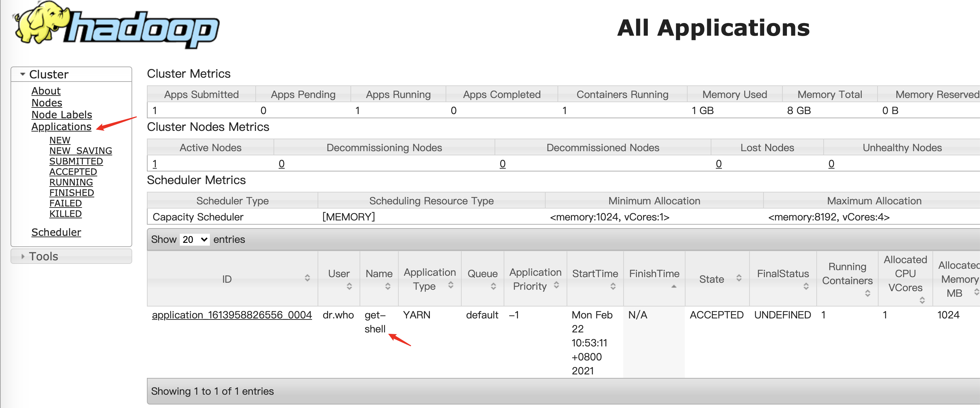Screen dimensions: 980x408
Task: Sort by FinalStatus column sort icon
Action: tap(805, 286)
